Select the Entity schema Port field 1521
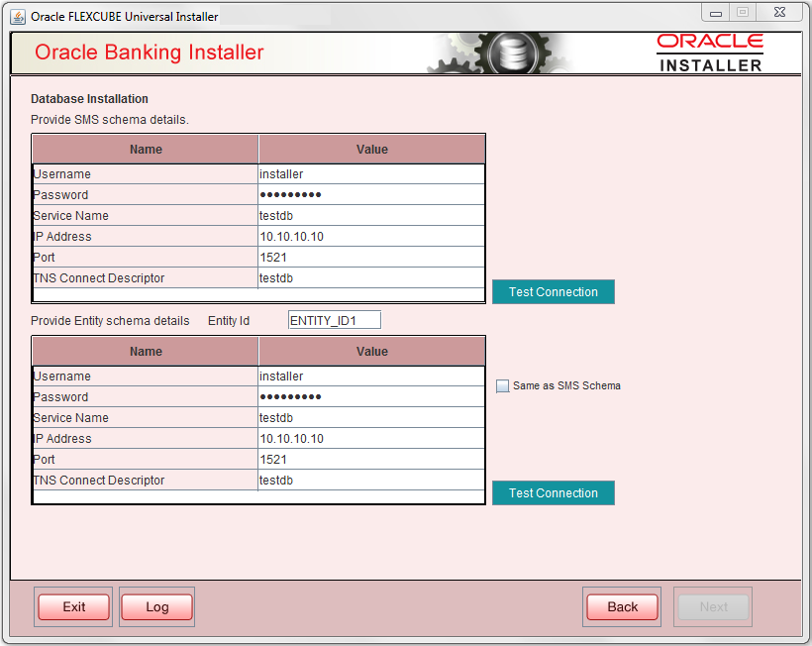The image size is (812, 646). coord(371,459)
